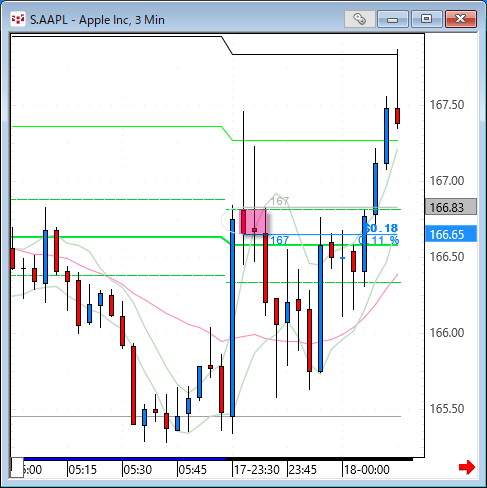The height and width of the screenshot is (488, 487).
Task: Click the blue 167 order label
Action: tap(279, 240)
